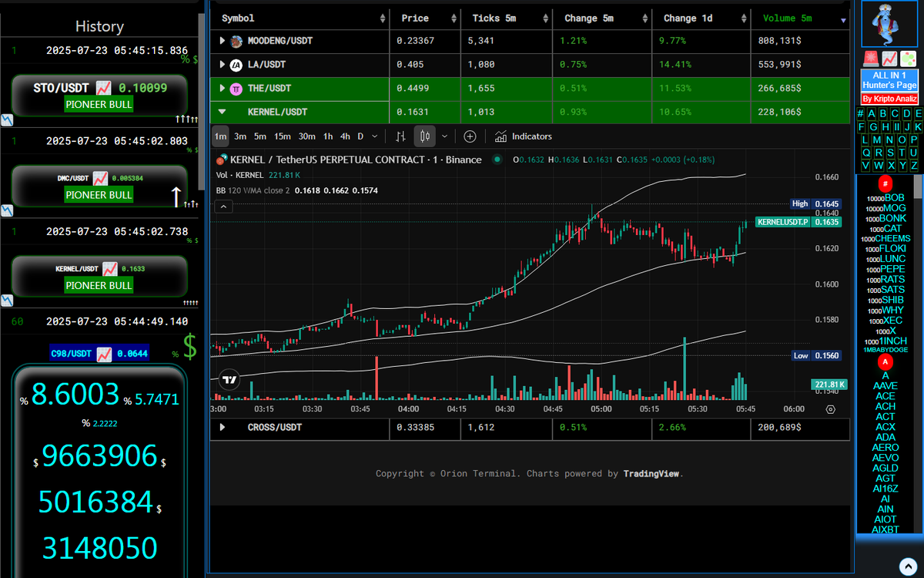
Task: Click chart icon in KERNEL/USDT history card
Action: click(109, 268)
